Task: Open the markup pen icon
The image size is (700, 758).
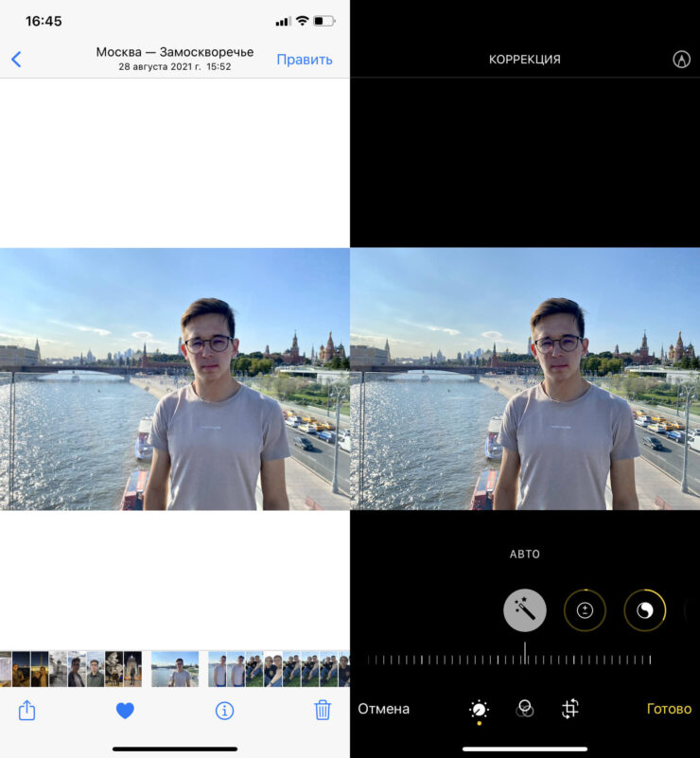Action: (681, 60)
